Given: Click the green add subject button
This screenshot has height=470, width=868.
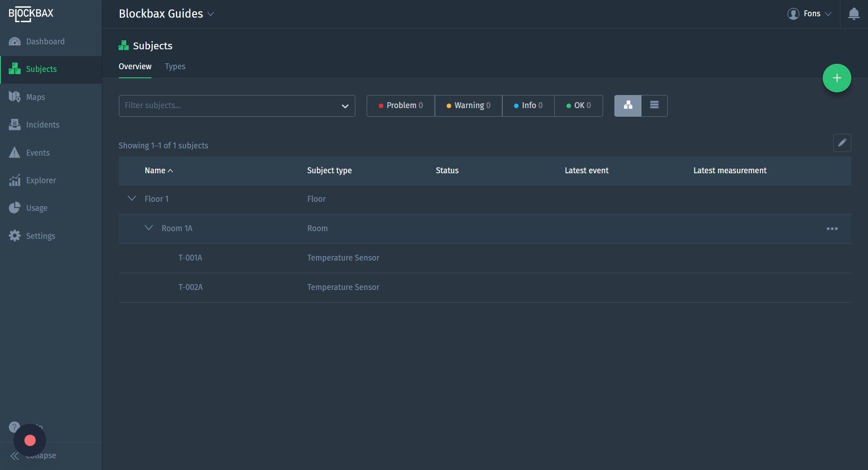Looking at the screenshot, I should point(836,78).
